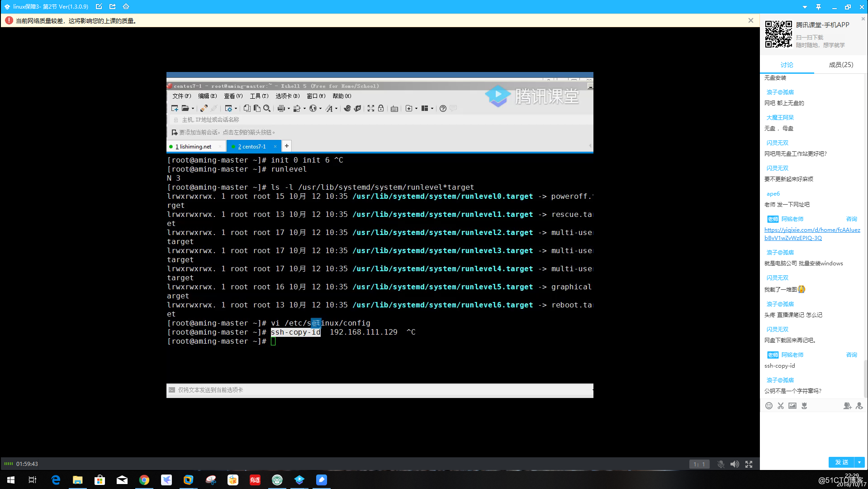The image size is (868, 489).
Task: Click the Print icon in Xshell toolbar
Action: coord(281,108)
